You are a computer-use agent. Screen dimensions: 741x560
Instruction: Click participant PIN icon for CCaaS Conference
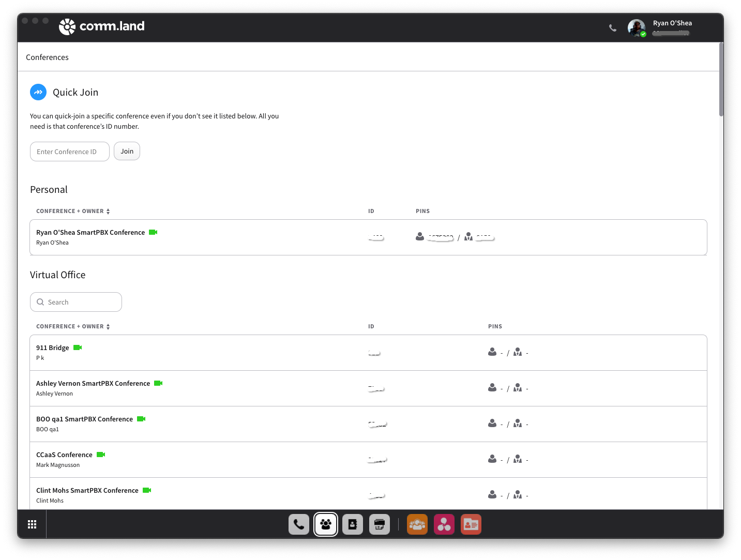tap(492, 459)
